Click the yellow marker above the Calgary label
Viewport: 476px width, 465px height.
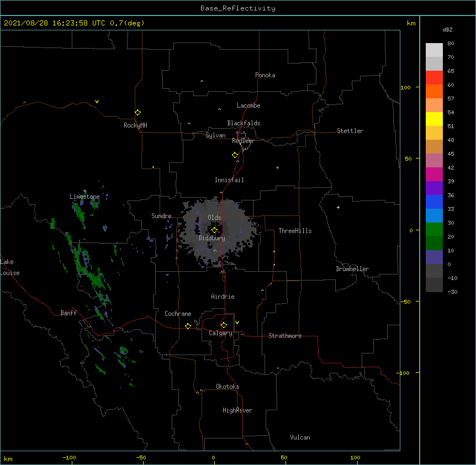point(224,325)
